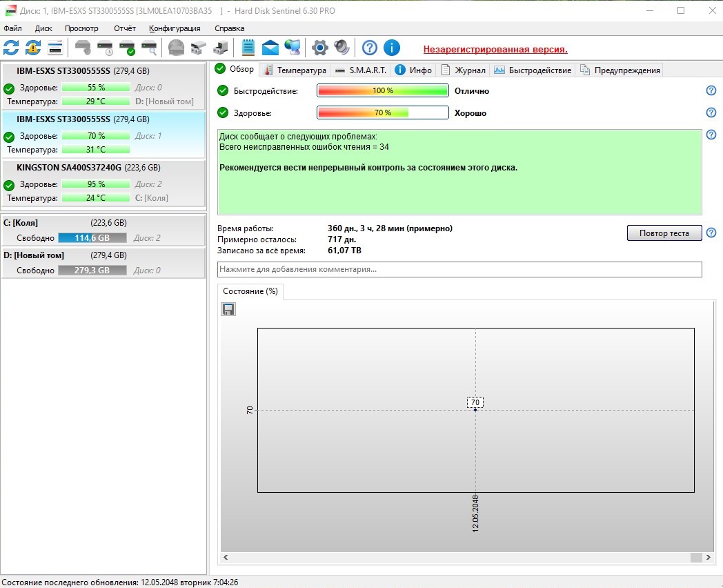Click the blue info circle toolbar icon
723x588 pixels.
[392, 48]
